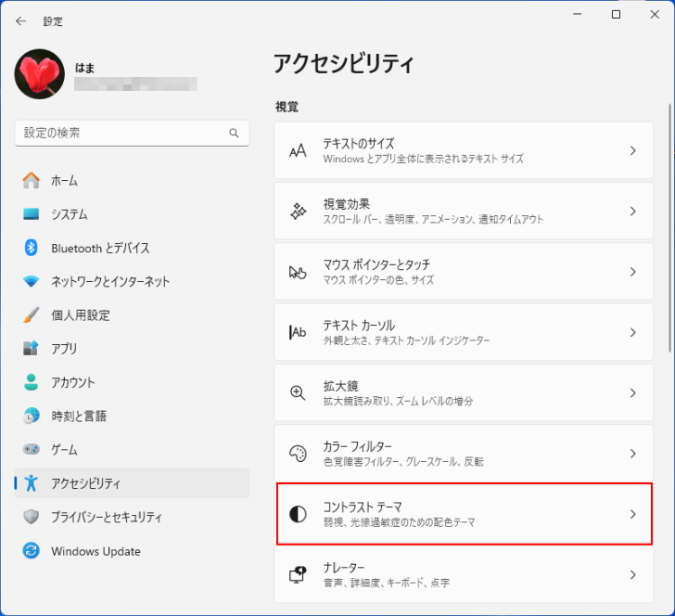
Task: Click the user profile picture
Action: pyautogui.click(x=40, y=73)
